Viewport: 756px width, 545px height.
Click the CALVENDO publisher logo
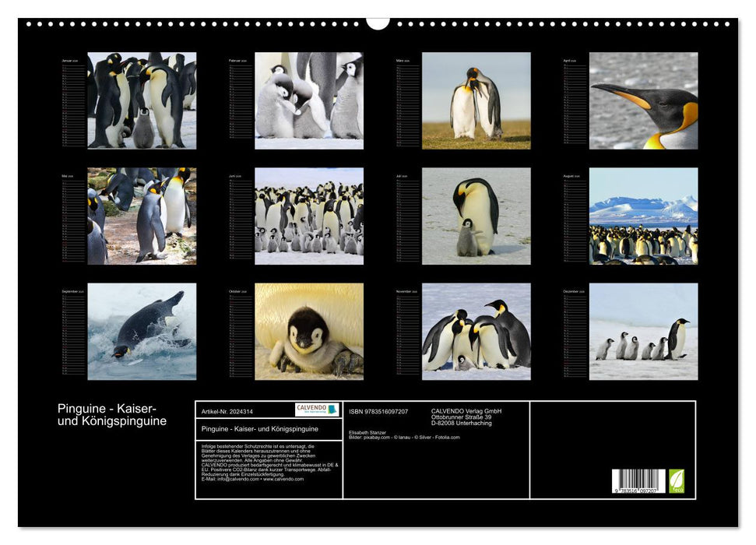(x=316, y=410)
